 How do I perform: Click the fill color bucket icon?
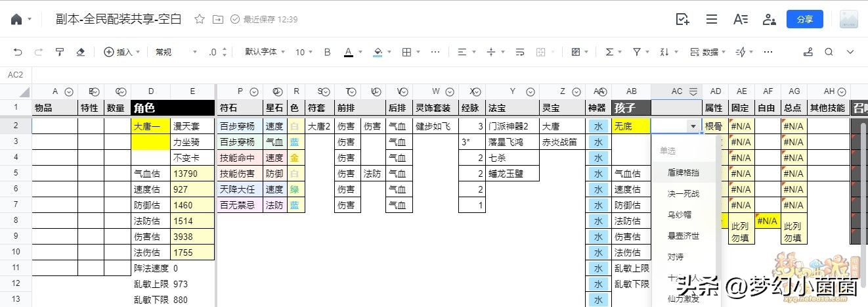pos(378,52)
